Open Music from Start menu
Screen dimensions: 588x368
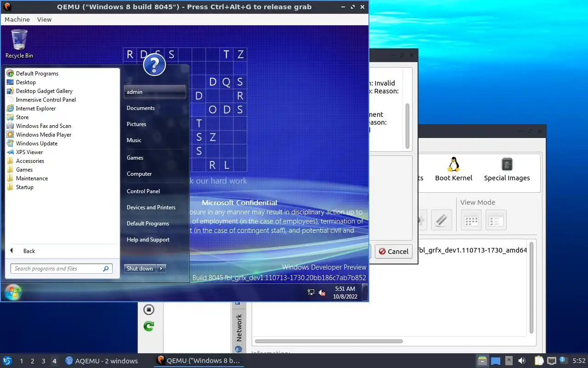coord(134,140)
